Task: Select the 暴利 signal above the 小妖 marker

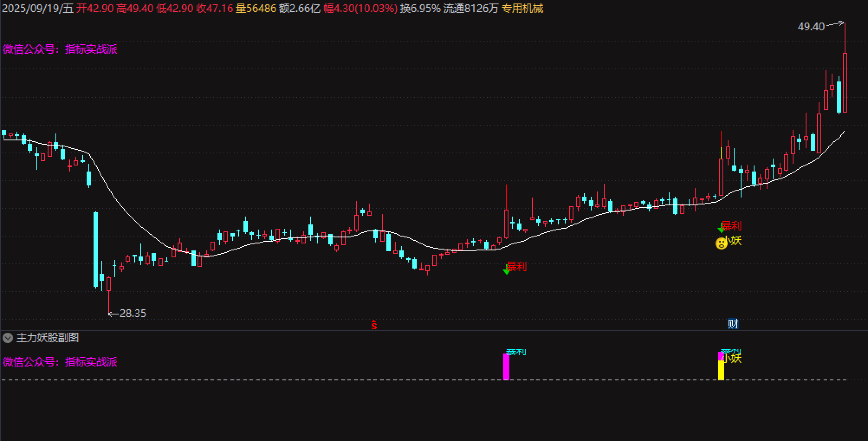Action: pos(731,226)
